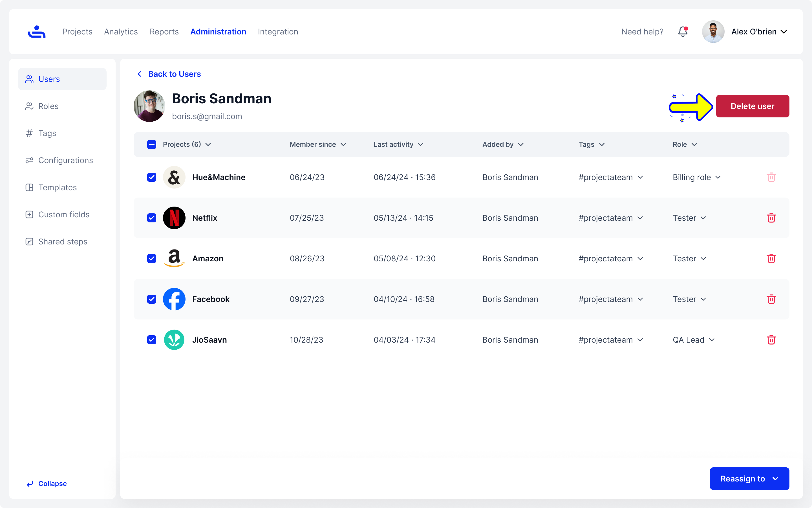Click the app logo in the header

(37, 32)
